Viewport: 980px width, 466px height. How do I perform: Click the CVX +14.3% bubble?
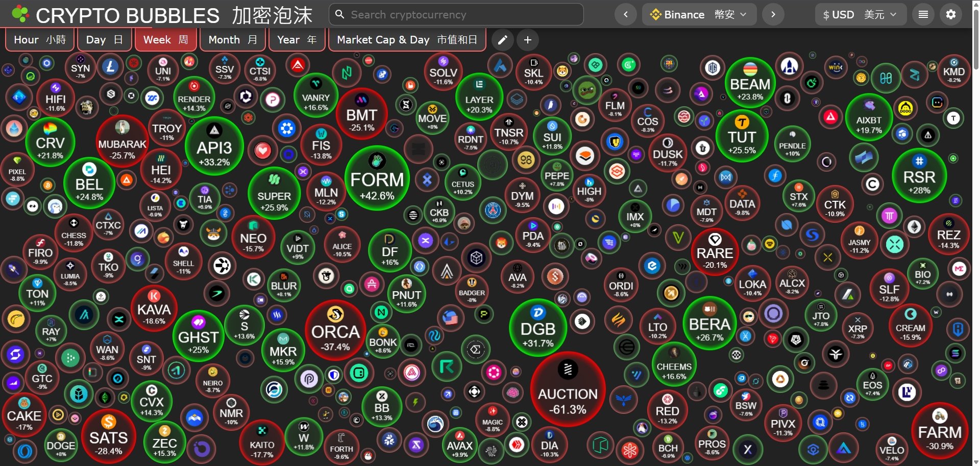152,401
